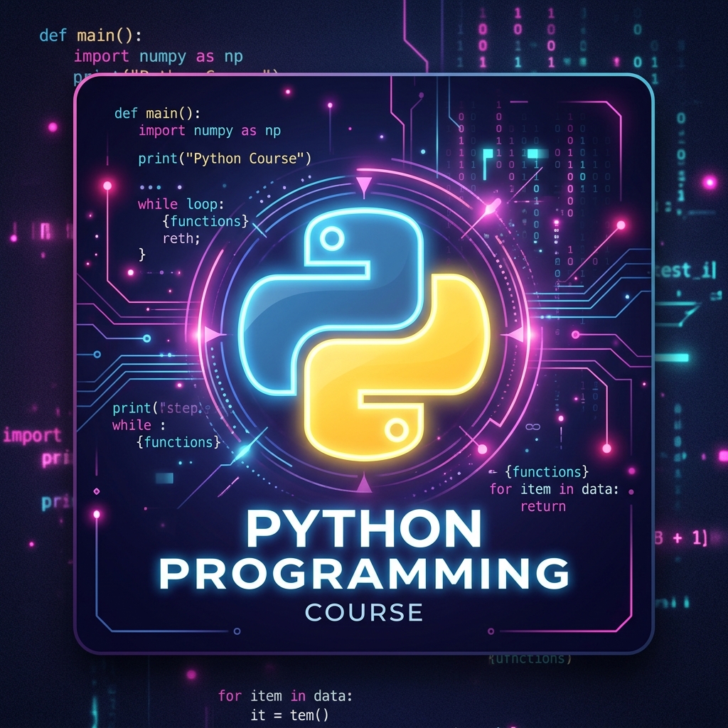Click the "it = tem()" code line
728x728 pixels.
290,714
